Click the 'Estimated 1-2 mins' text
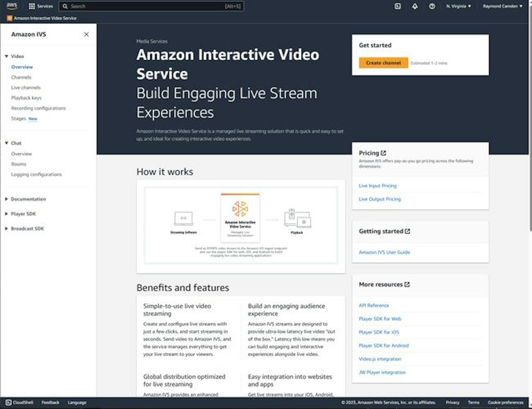This screenshot has width=532, height=409. (x=429, y=63)
